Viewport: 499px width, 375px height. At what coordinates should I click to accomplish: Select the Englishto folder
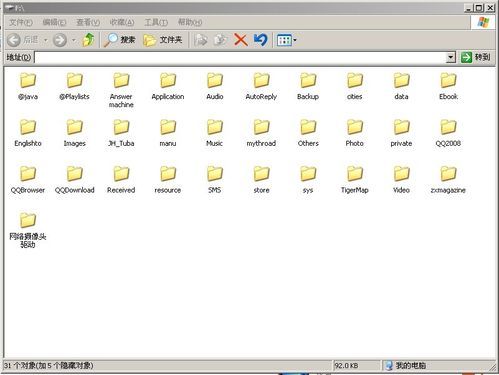tap(28, 133)
